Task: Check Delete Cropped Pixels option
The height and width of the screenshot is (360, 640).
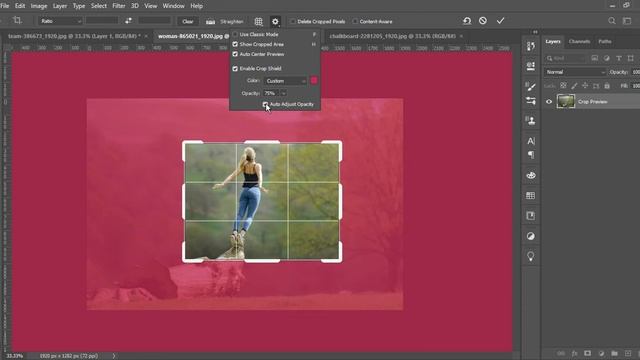Action: (x=293, y=21)
